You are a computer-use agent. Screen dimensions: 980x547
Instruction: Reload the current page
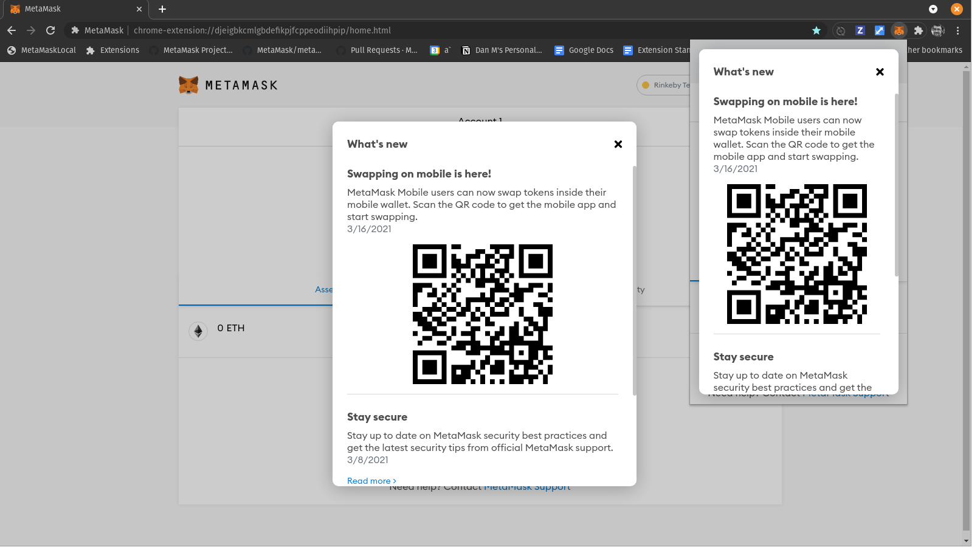(x=50, y=30)
